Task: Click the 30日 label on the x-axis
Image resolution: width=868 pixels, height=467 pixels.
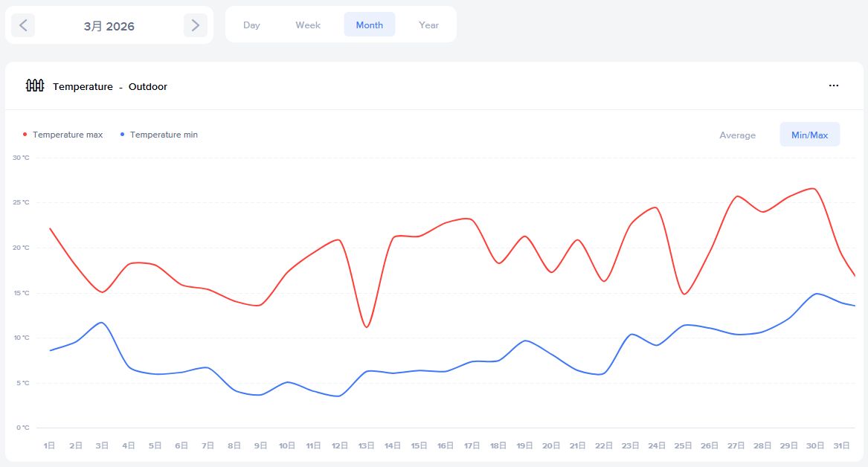Action: click(x=815, y=446)
